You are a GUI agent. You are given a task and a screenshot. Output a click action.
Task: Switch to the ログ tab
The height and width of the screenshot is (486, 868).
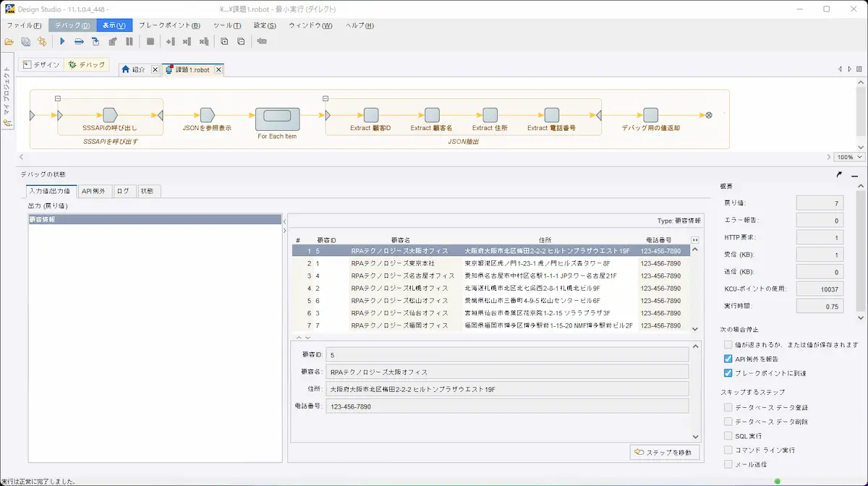pyautogui.click(x=124, y=191)
